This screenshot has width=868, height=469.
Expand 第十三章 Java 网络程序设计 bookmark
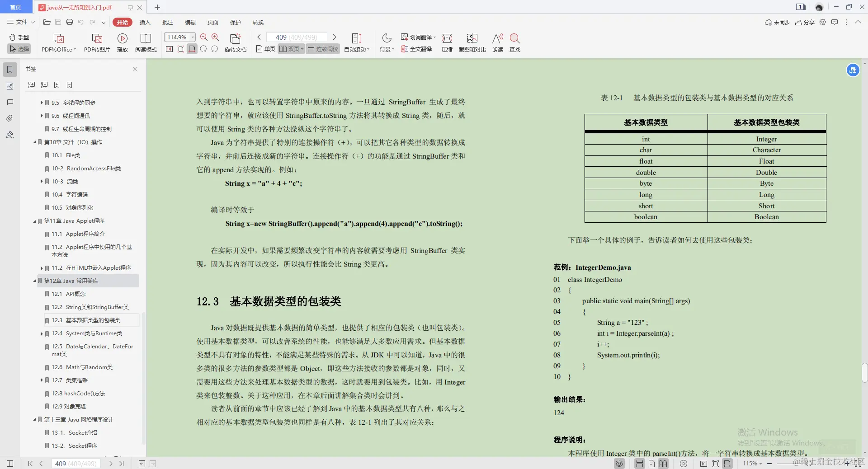point(35,419)
